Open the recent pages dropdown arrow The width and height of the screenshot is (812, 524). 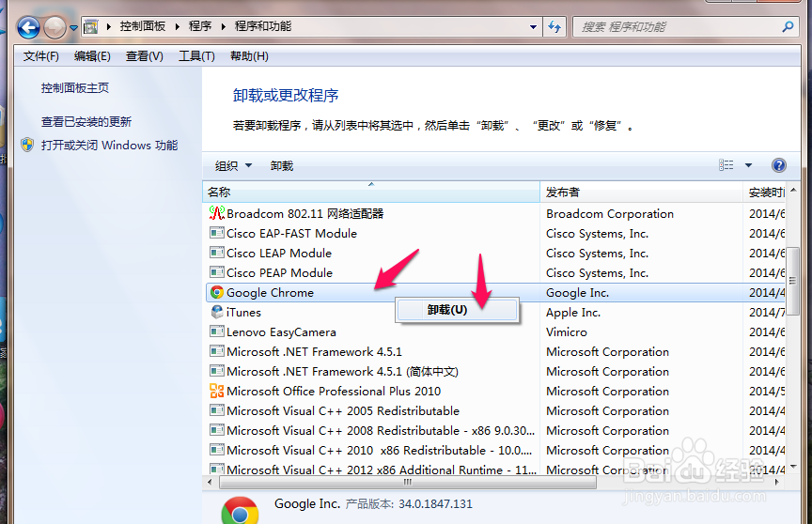[x=73, y=28]
